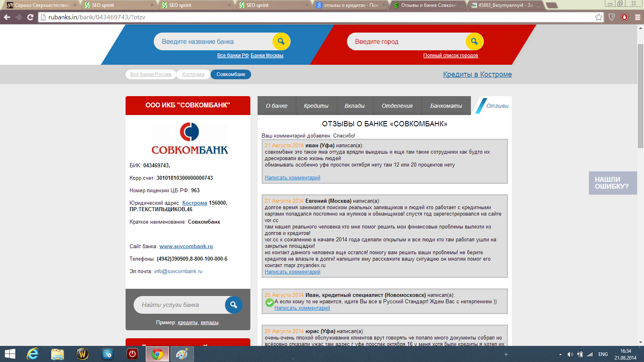Click 'Кострома' breadcrumb pill
This screenshot has height=362, width=644.
[x=193, y=74]
